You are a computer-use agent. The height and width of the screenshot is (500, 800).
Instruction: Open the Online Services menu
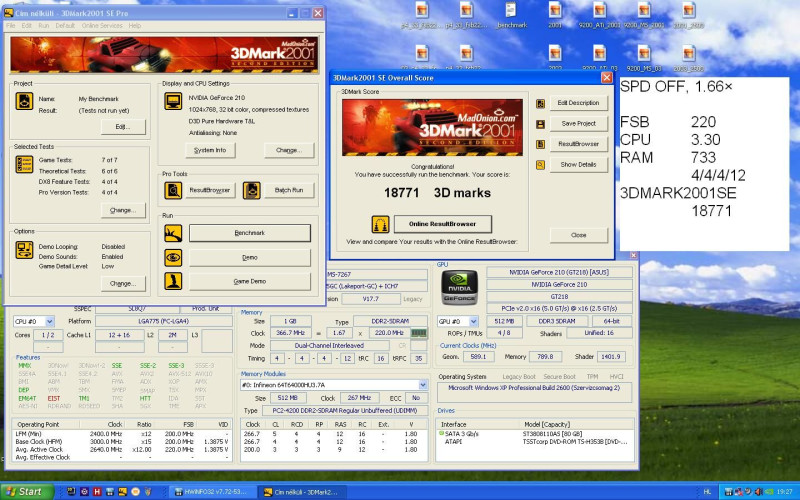click(x=102, y=26)
